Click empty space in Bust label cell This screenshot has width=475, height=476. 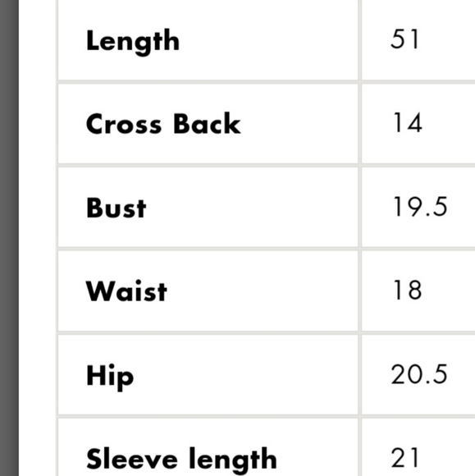252,208
